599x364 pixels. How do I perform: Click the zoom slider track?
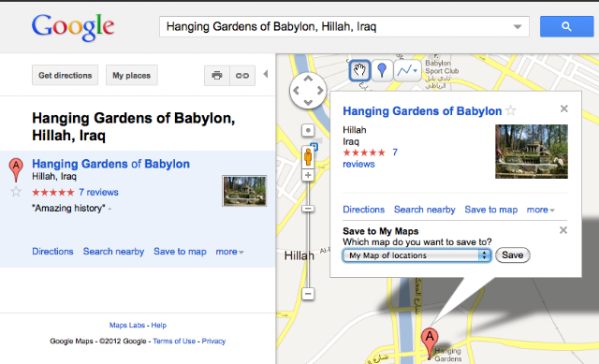308,248
